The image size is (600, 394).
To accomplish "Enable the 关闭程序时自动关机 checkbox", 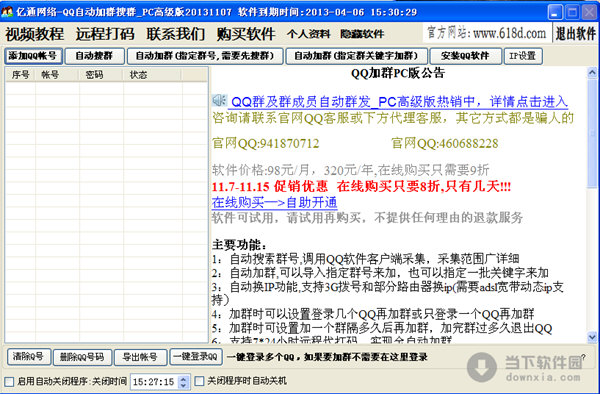I will click(x=199, y=381).
